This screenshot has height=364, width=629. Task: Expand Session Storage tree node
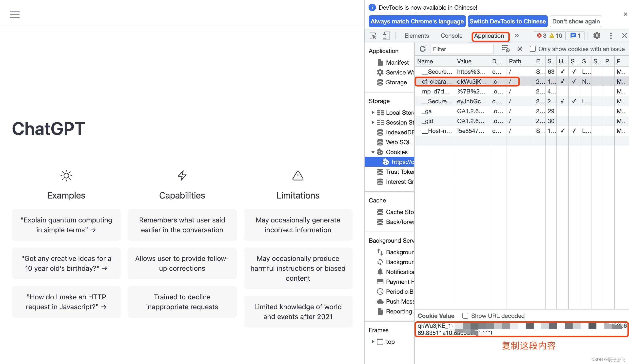coord(373,122)
